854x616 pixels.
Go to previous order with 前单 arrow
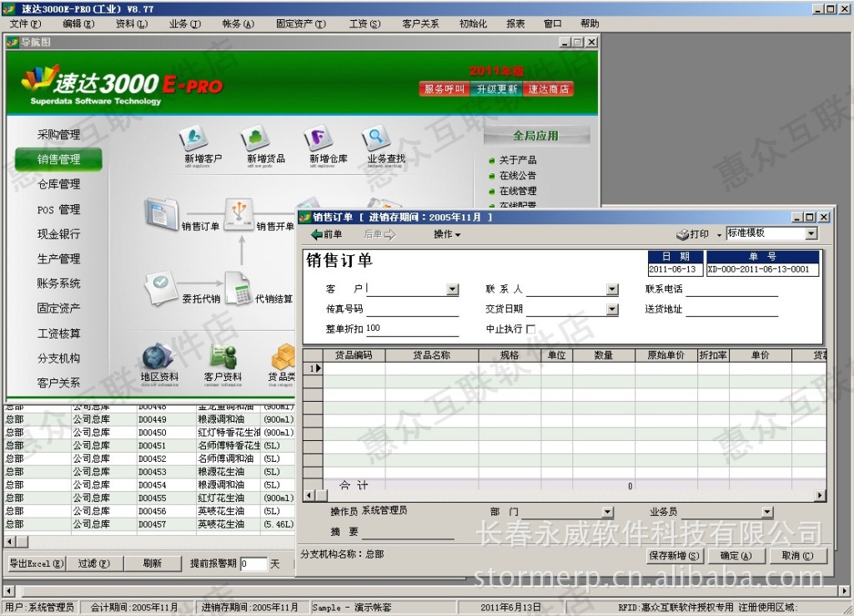coord(326,234)
